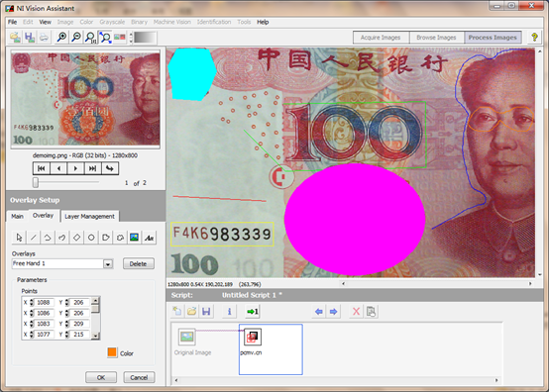Open the Overlays dropdown list

pos(108,264)
